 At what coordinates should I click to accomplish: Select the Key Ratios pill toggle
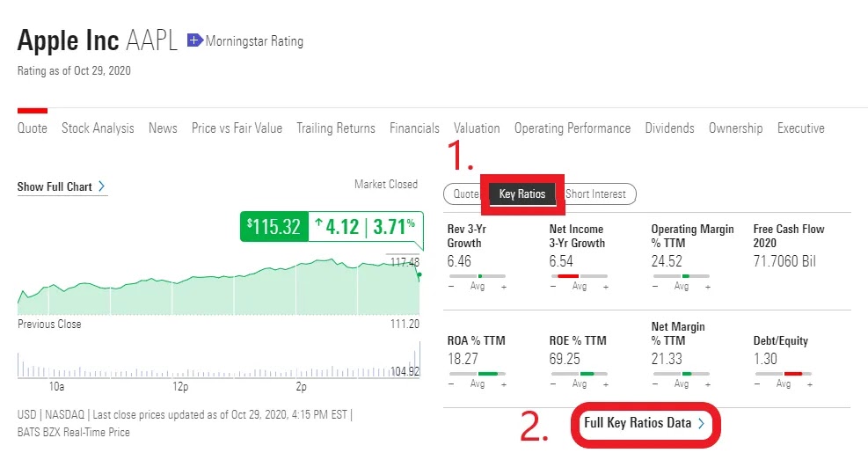coord(522,193)
